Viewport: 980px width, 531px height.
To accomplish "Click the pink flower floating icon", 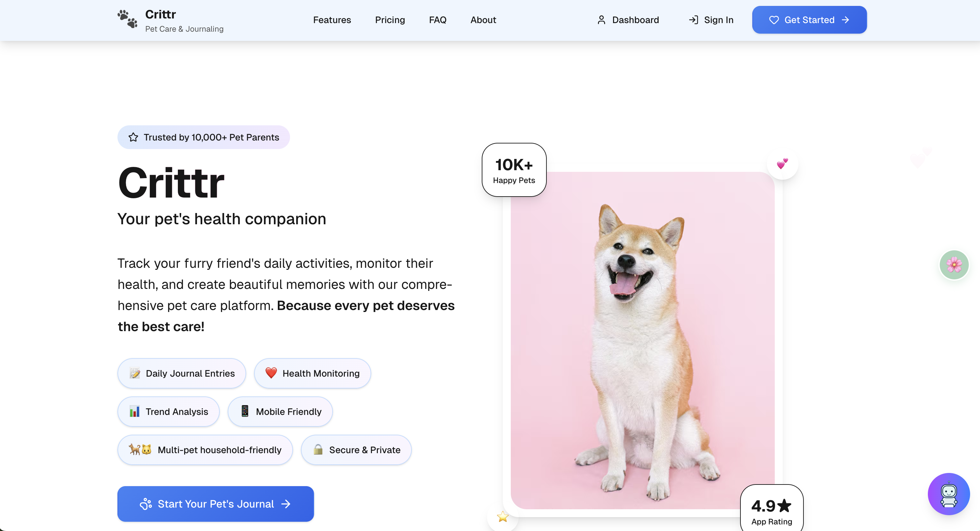I will point(954,265).
